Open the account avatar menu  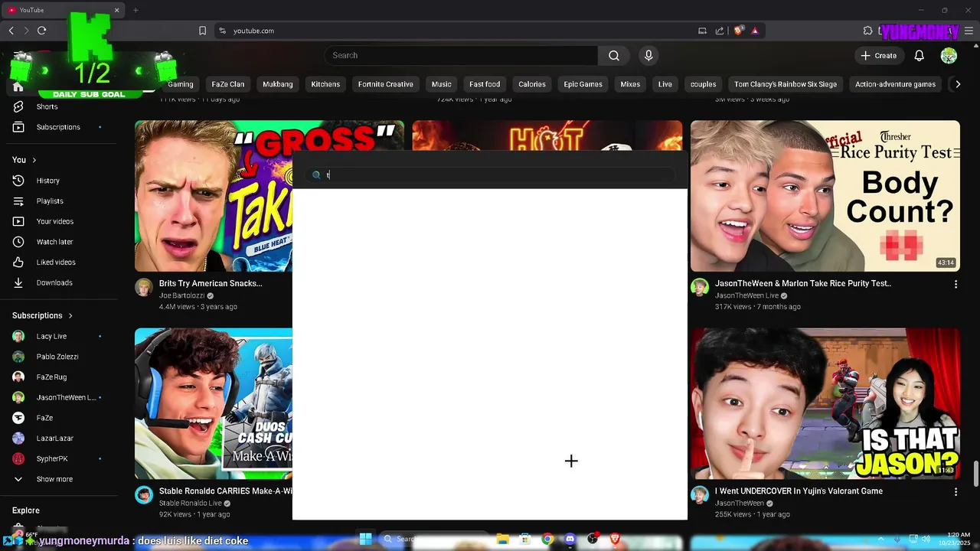tap(949, 55)
